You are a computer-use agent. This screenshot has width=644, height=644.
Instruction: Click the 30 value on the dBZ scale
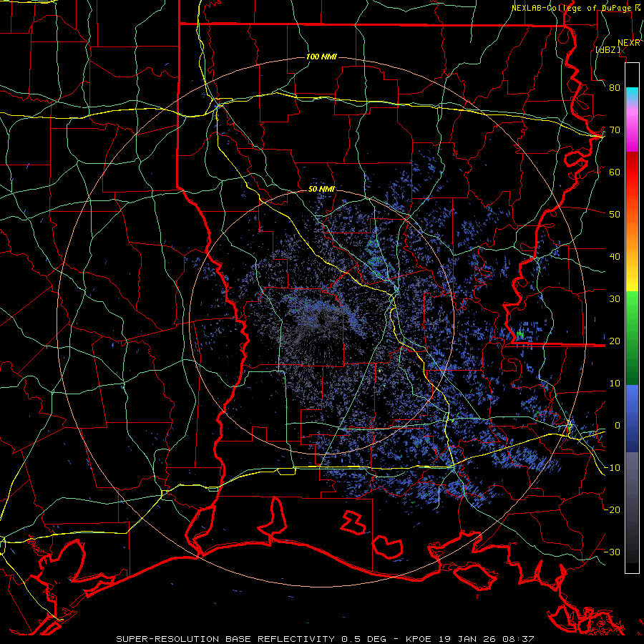[x=615, y=298]
